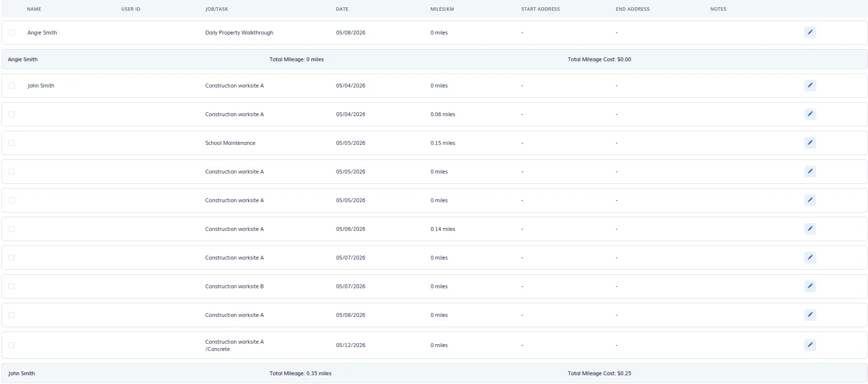Click School Maintenance job cell
The image size is (868, 384).
click(x=230, y=143)
